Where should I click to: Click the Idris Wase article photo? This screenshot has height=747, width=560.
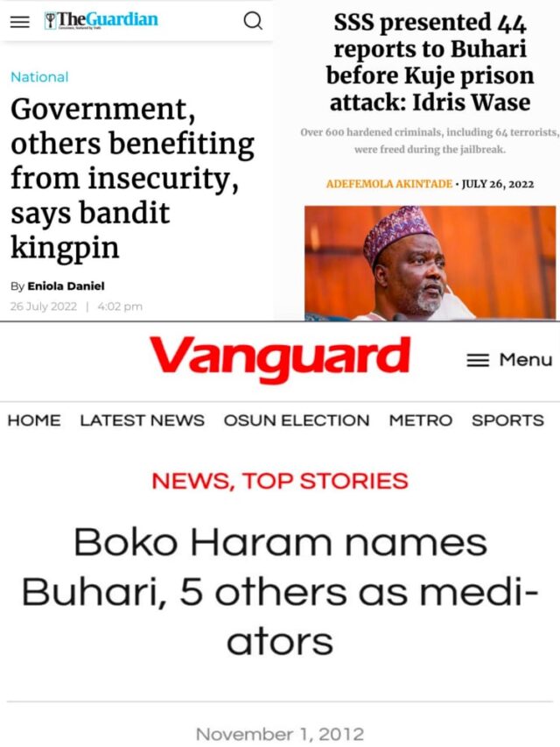tap(430, 263)
